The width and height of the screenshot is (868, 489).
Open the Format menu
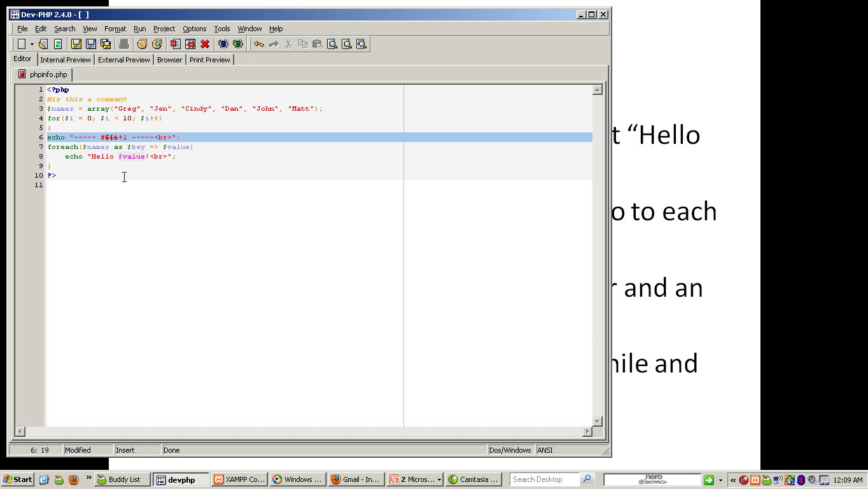coord(115,29)
